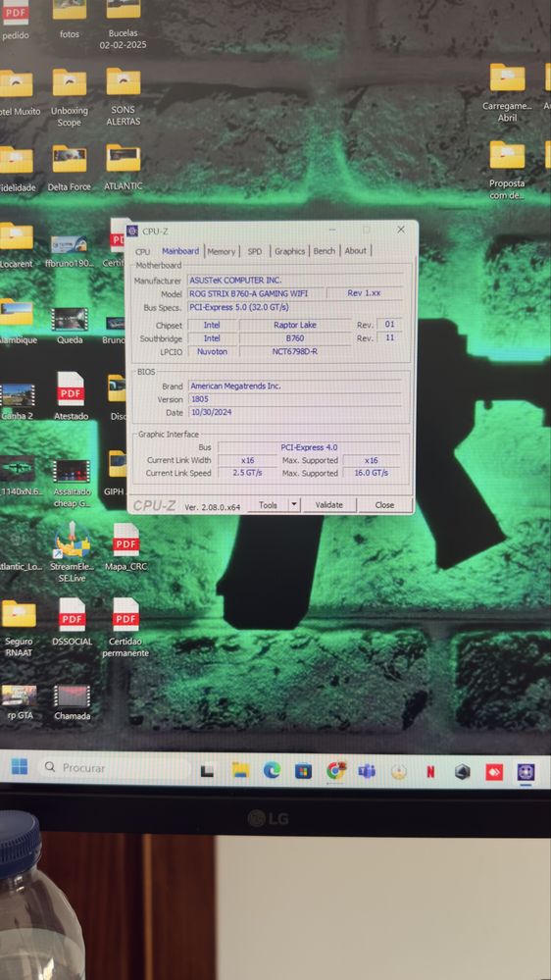551x980 pixels.
Task: Switch to the Memory tab
Action: pos(222,251)
